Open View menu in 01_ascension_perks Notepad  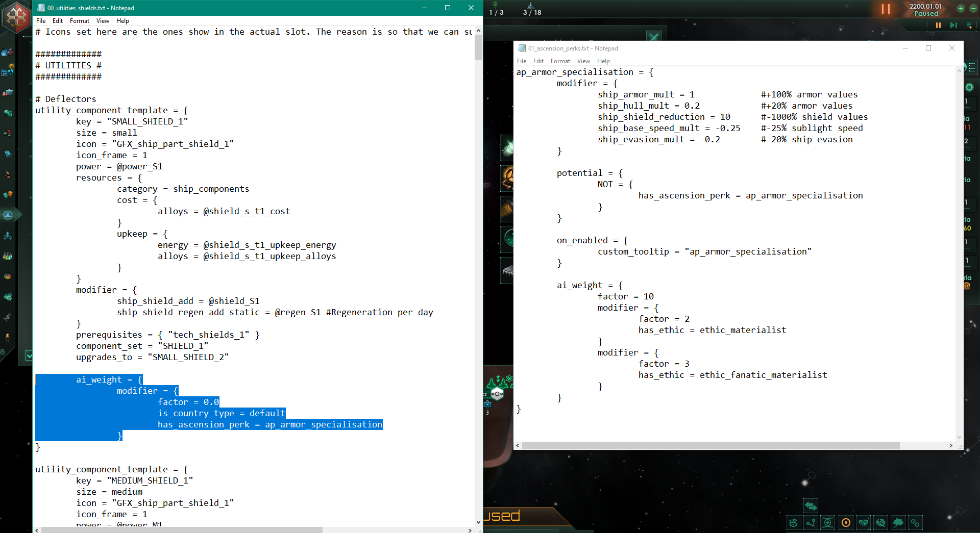(583, 61)
